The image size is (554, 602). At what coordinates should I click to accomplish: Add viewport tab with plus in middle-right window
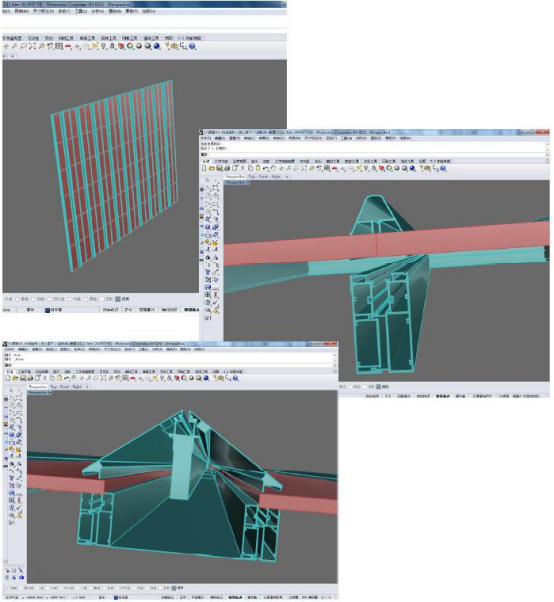[286, 177]
